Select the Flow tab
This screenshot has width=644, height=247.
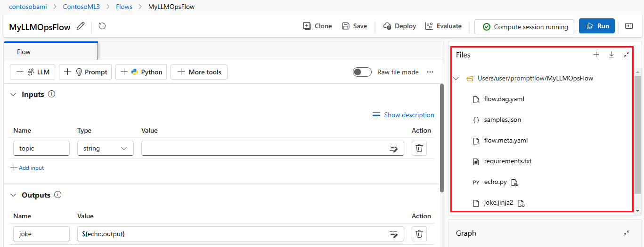pos(24,52)
